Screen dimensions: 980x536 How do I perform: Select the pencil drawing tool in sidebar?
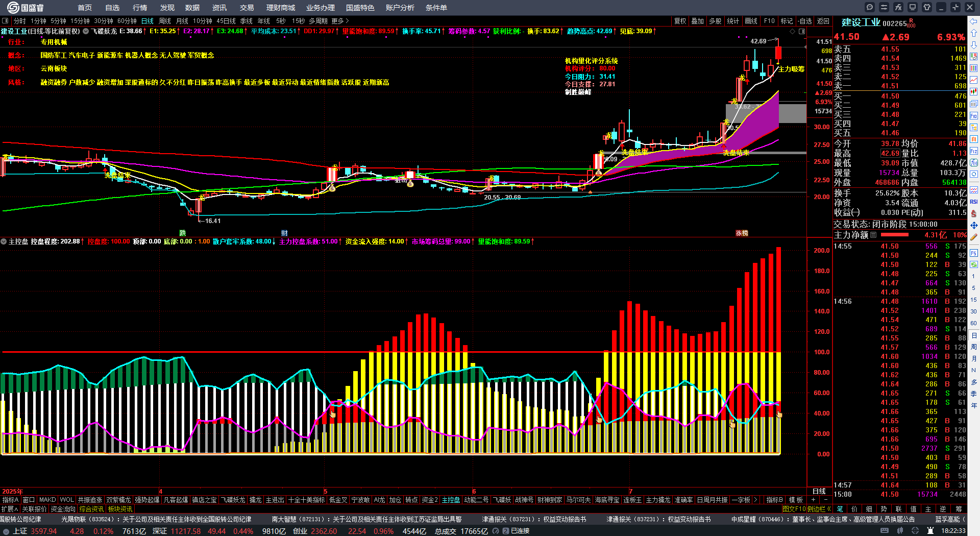click(x=974, y=237)
